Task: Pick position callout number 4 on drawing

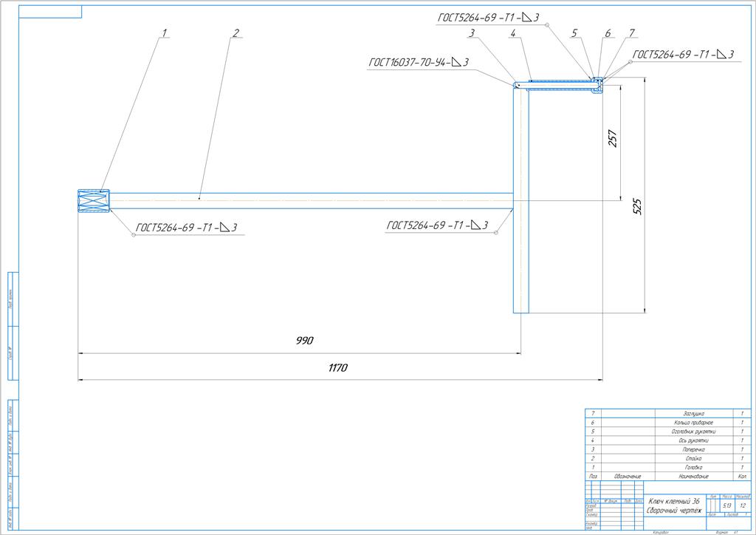Action: [x=513, y=33]
